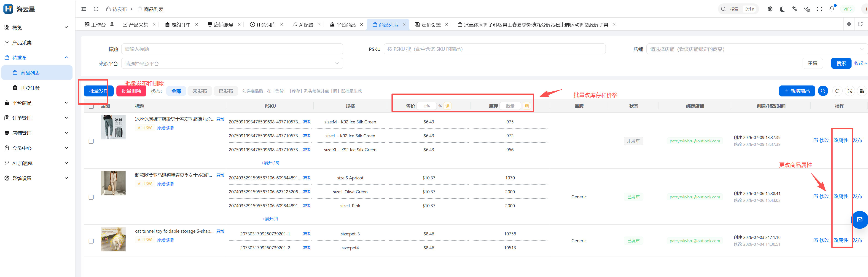Expand the 订单管理 sidebar menu

[36, 118]
